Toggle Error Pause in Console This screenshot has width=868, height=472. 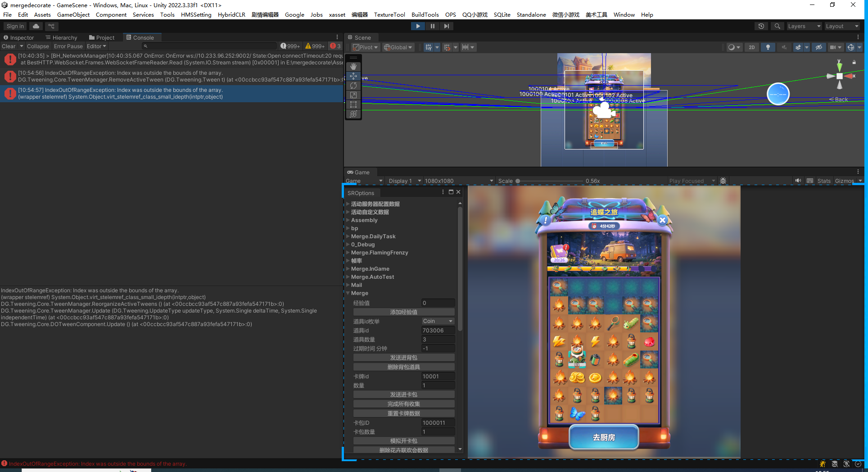pos(68,46)
